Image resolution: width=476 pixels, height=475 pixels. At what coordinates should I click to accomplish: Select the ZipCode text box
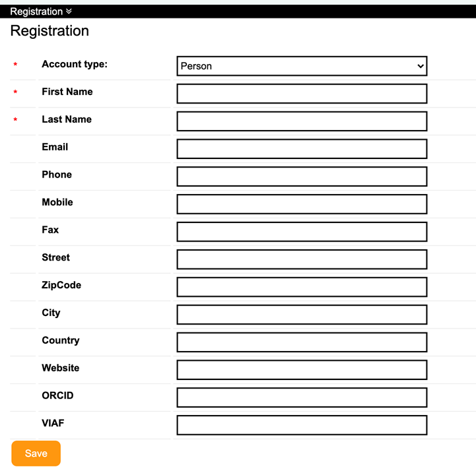[302, 287]
